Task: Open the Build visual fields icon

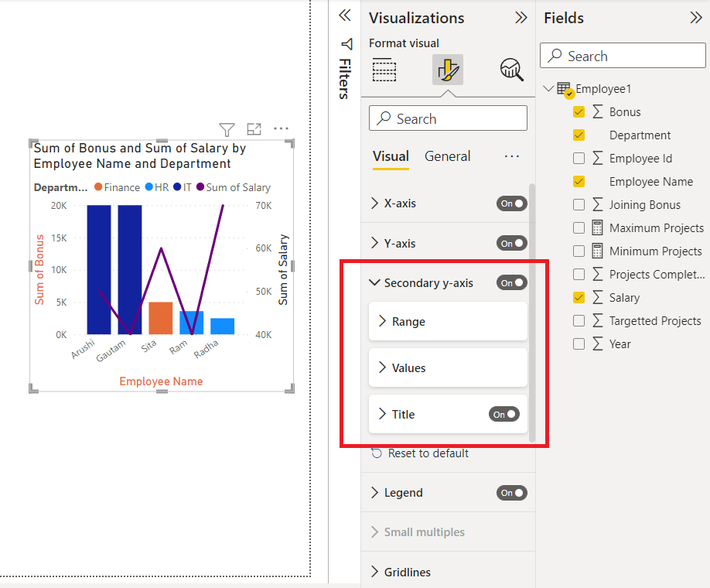Action: [384, 70]
